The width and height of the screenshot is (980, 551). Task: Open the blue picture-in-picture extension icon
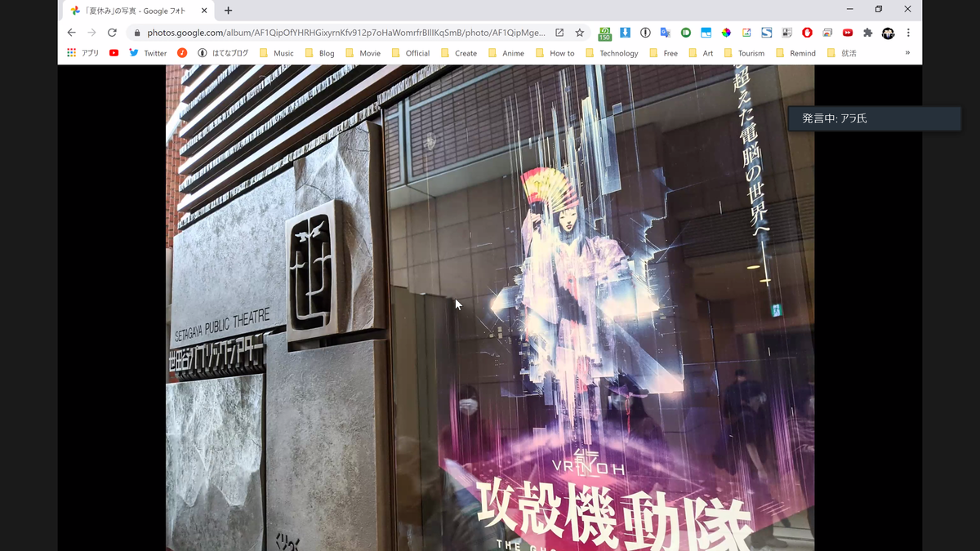point(706,33)
